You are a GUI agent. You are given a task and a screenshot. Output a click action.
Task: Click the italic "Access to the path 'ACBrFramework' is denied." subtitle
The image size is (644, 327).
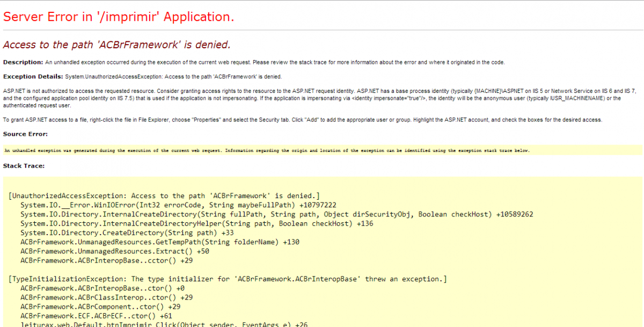coord(116,45)
